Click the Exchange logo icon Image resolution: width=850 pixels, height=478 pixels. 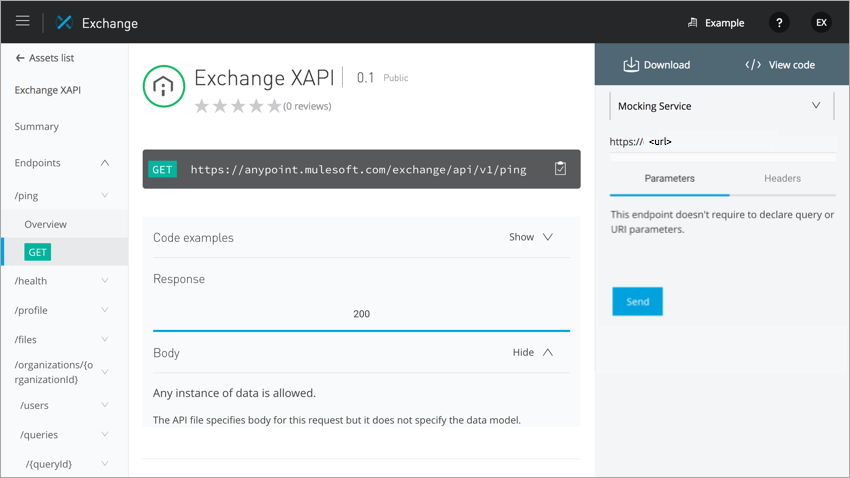[65, 22]
